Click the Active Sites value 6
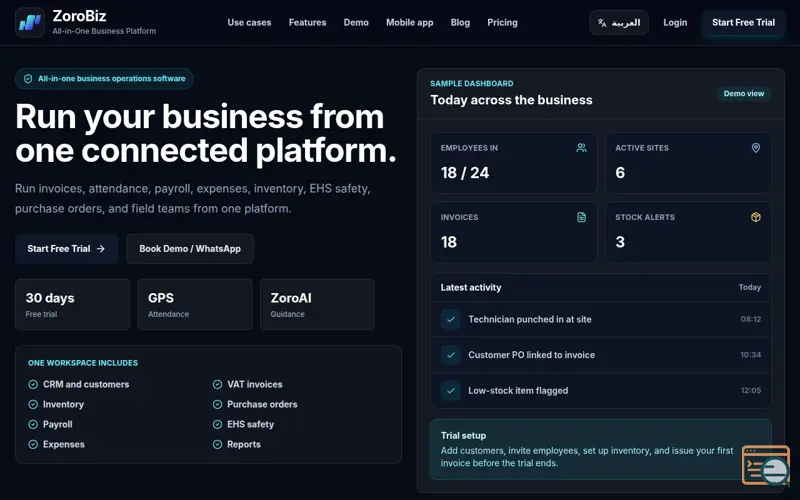The height and width of the screenshot is (500, 800). click(x=620, y=173)
